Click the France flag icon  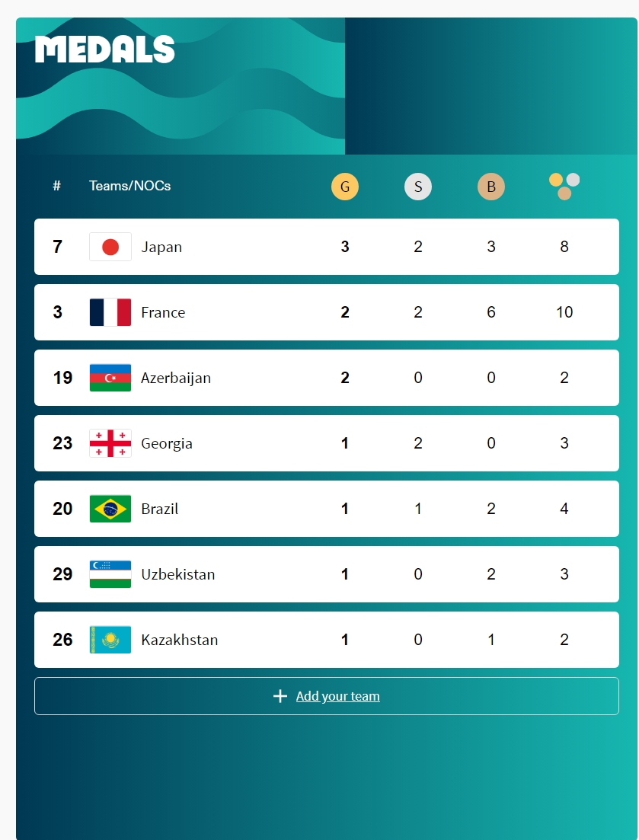point(110,312)
